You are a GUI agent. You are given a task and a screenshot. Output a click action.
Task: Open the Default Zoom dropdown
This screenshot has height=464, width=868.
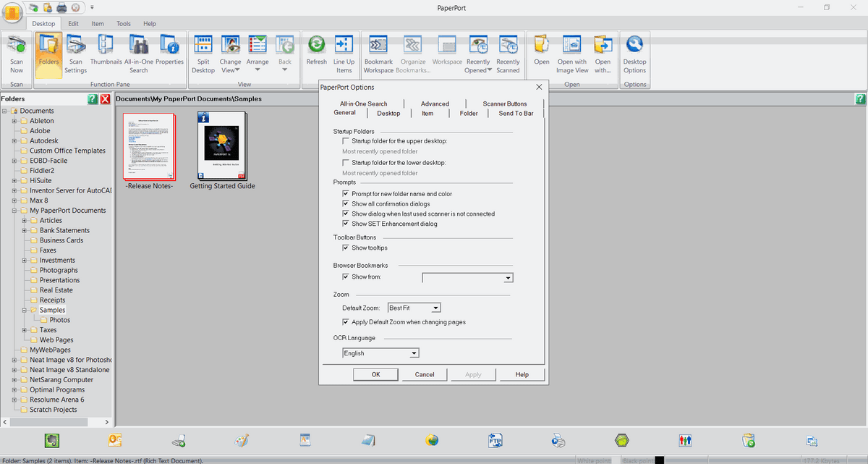(435, 307)
